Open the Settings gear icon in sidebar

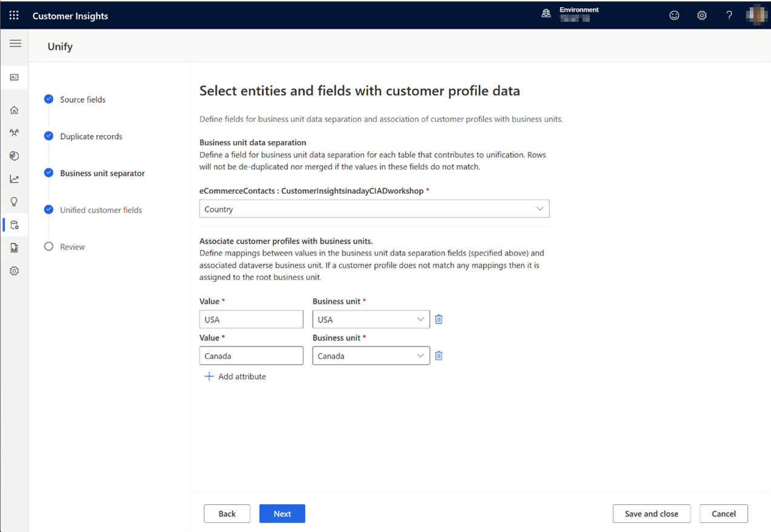pyautogui.click(x=15, y=271)
